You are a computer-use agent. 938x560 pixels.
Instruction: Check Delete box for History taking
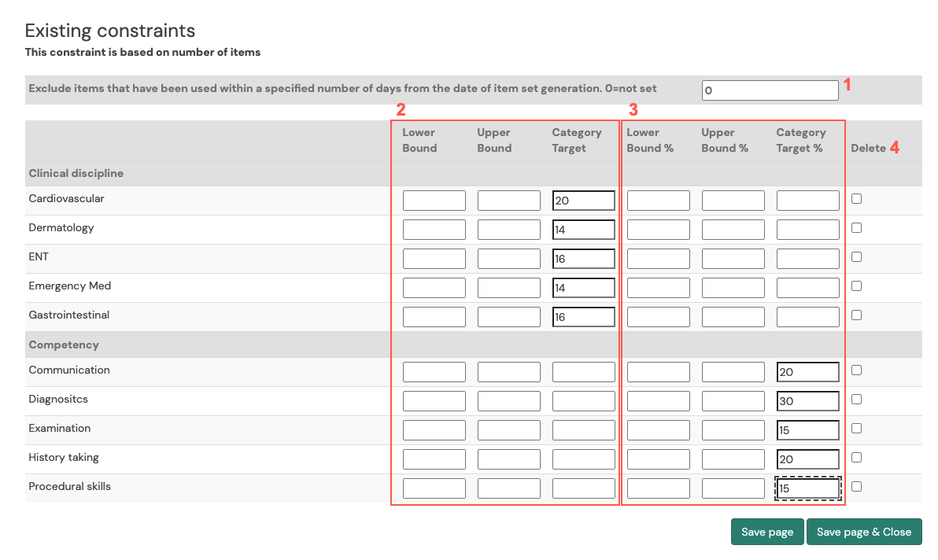tap(857, 458)
